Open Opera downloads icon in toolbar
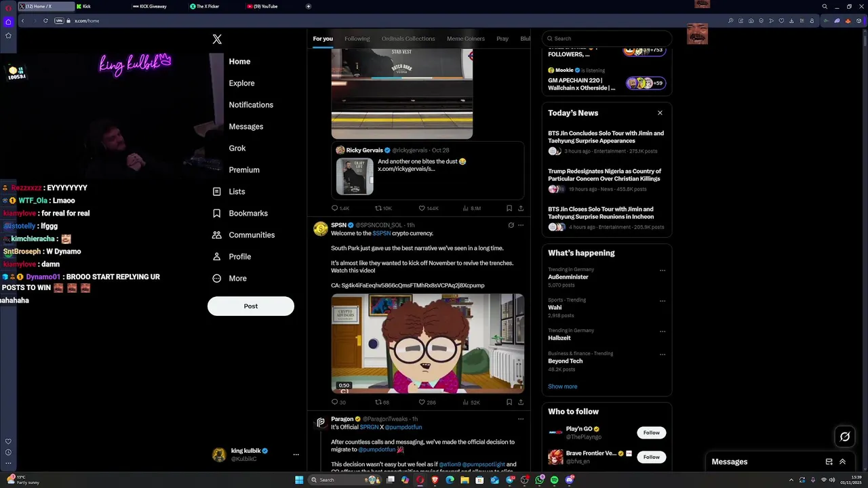This screenshot has width=868, height=488. [791, 20]
